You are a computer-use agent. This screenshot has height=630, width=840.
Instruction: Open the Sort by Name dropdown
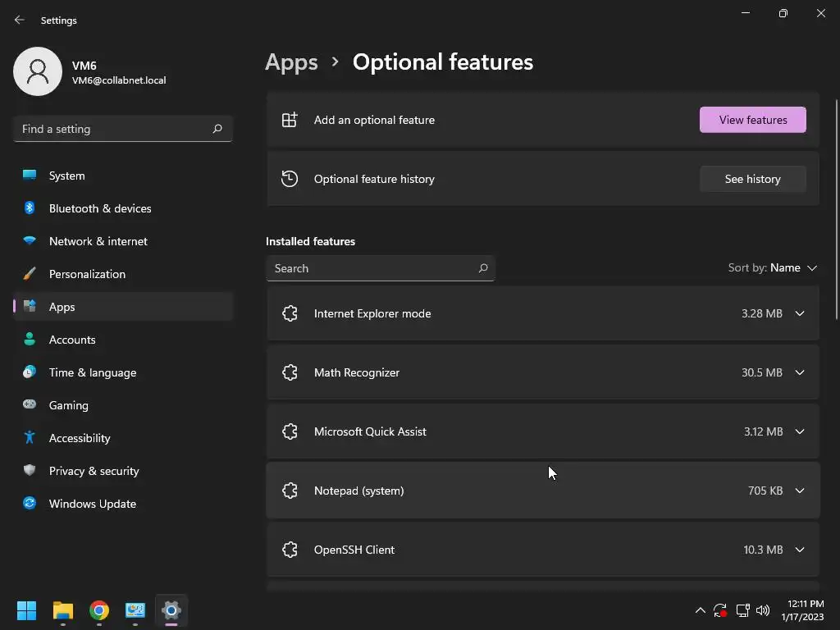(773, 268)
